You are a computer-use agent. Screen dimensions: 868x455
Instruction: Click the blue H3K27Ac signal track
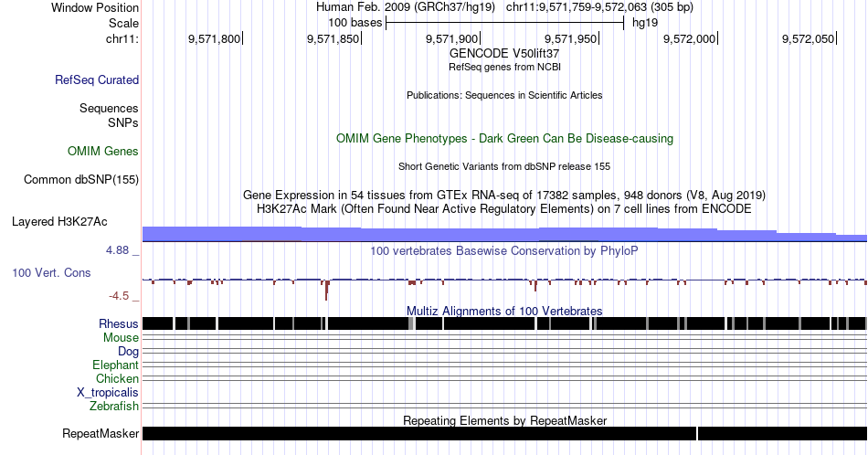pos(504,234)
